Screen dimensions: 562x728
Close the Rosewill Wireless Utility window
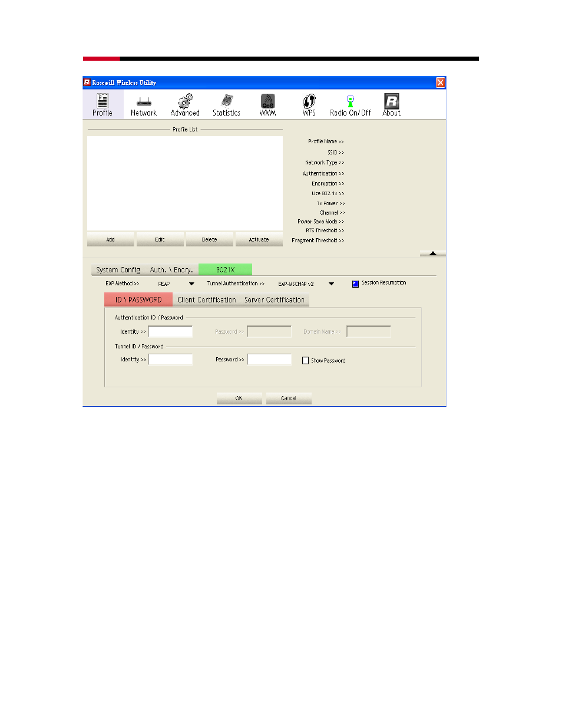pyautogui.click(x=440, y=83)
